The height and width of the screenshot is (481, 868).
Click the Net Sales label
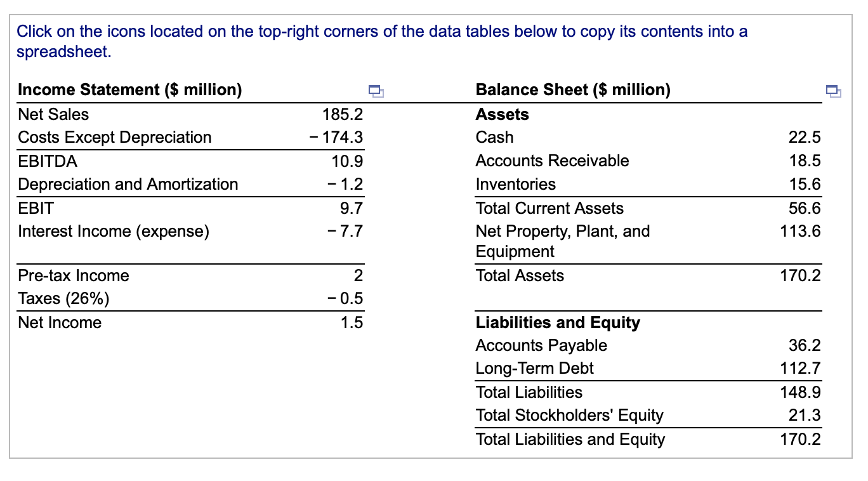[x=53, y=114]
